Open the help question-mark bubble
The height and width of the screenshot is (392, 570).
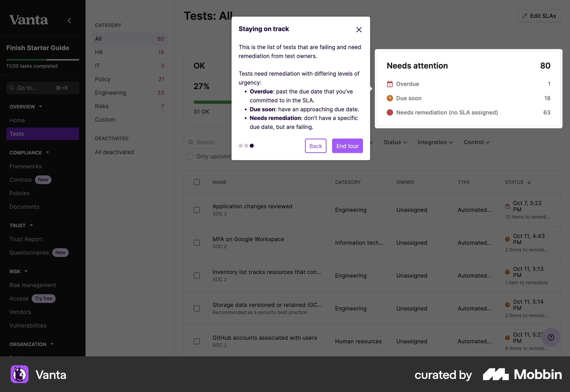(551, 337)
